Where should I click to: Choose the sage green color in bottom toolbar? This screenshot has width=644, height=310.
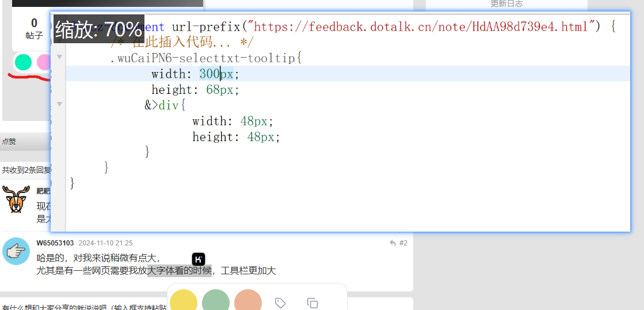pyautogui.click(x=216, y=300)
